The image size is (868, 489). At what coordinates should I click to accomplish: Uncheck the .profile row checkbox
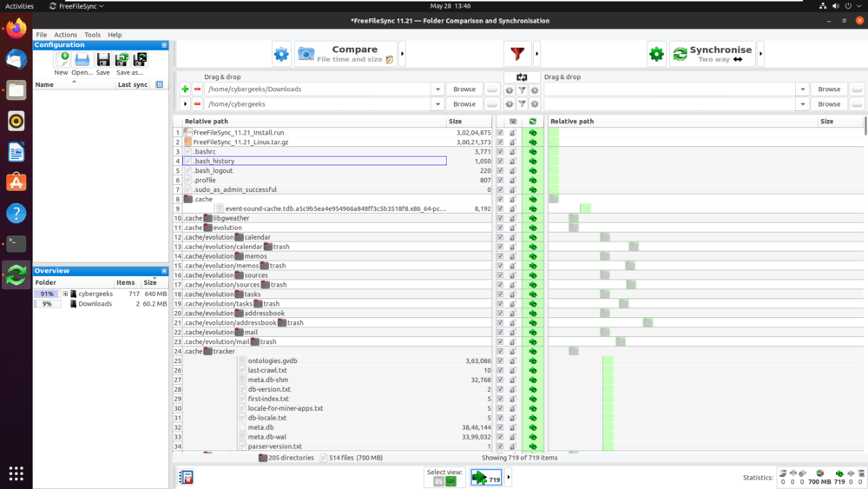tap(501, 180)
